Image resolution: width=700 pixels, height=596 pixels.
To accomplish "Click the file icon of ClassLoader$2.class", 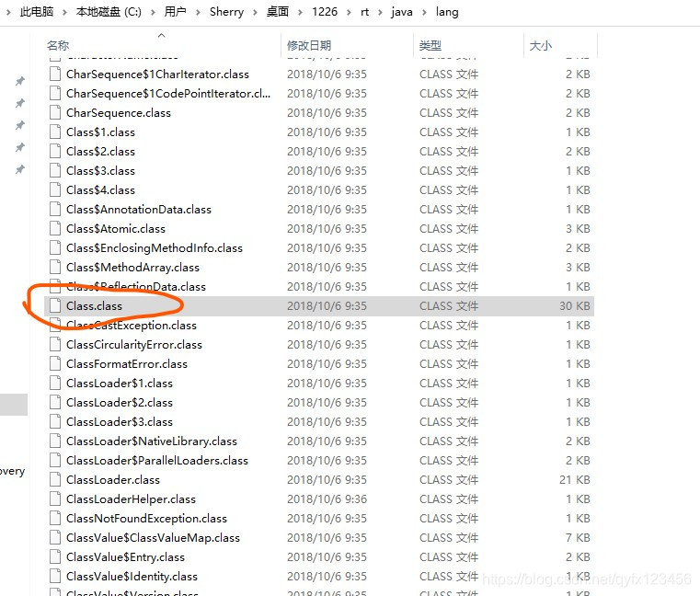I will [55, 402].
